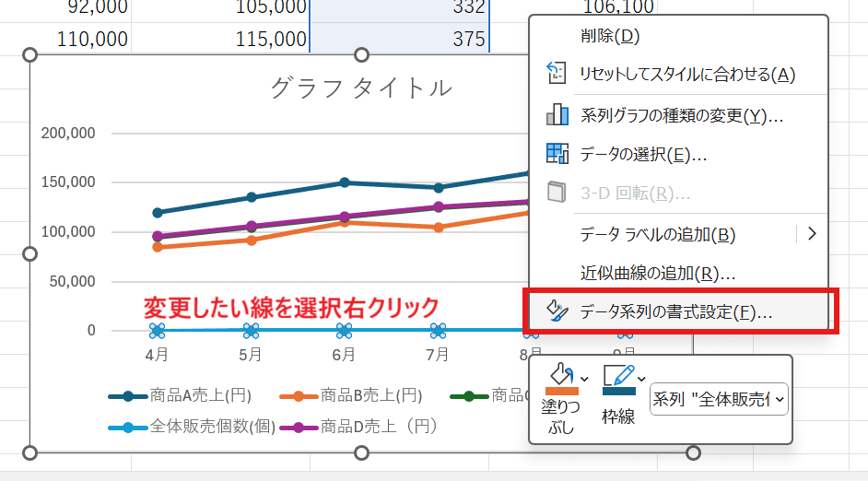Click the orange fill color bar
The image size is (868, 481).
point(560,393)
